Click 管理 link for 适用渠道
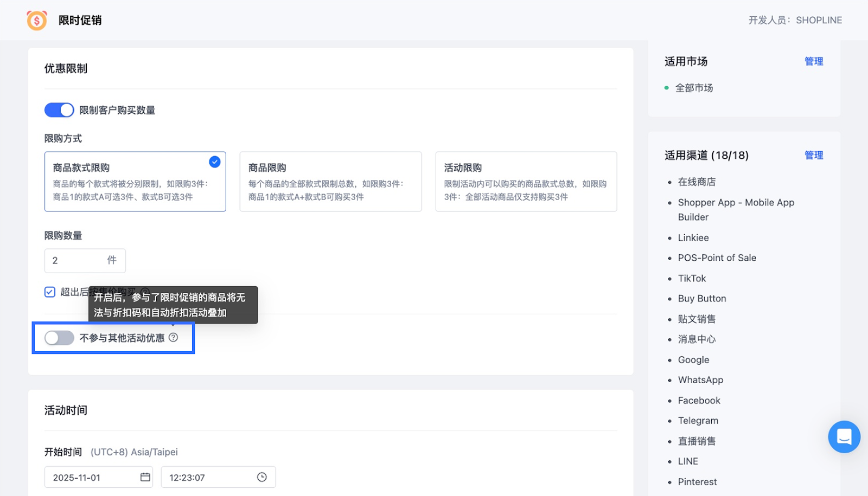Image resolution: width=868 pixels, height=496 pixels. tap(814, 155)
